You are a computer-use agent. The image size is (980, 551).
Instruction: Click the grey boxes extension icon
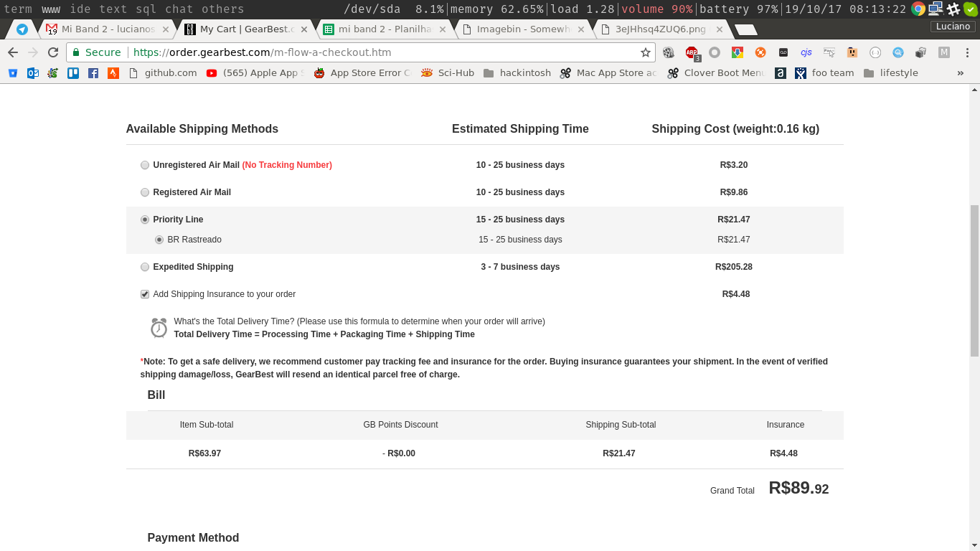(x=921, y=52)
